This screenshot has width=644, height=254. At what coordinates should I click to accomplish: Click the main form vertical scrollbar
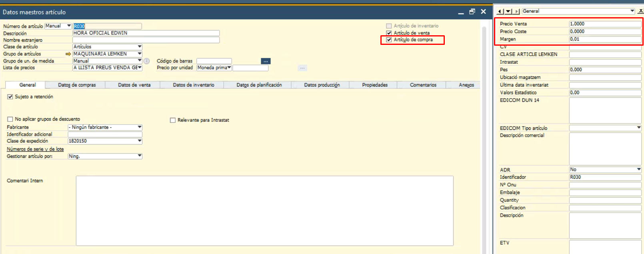(x=484, y=139)
